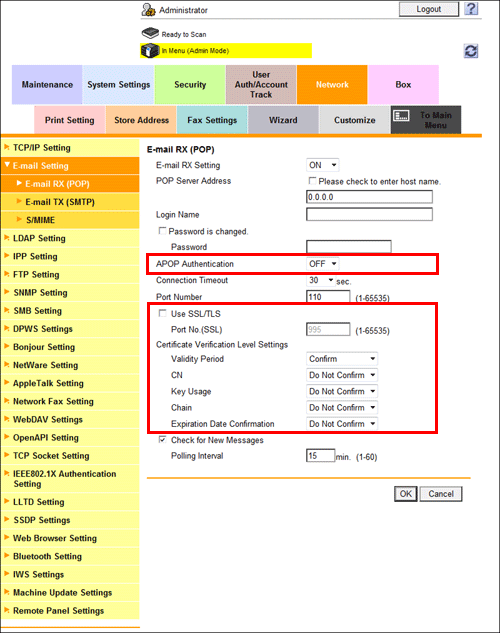Click the help question mark icon
The image size is (500, 633).
point(471,9)
